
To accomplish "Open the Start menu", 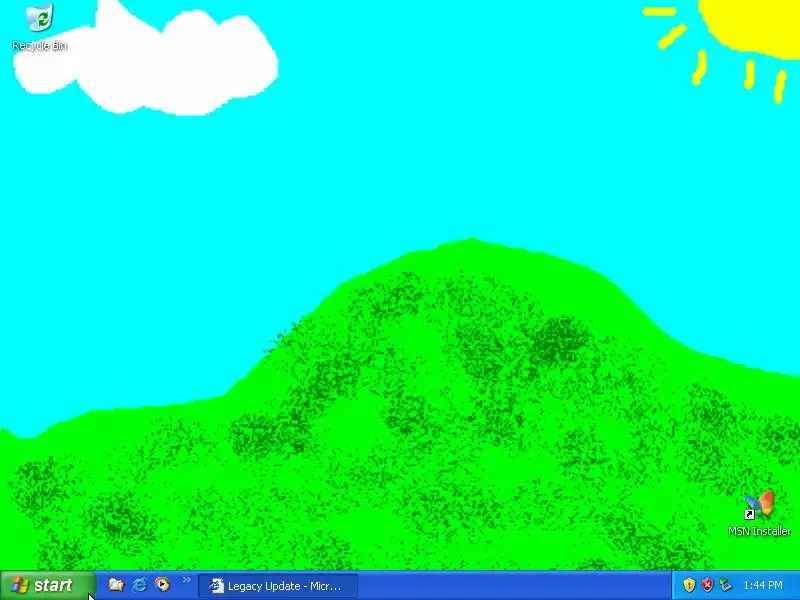I will [47, 585].
